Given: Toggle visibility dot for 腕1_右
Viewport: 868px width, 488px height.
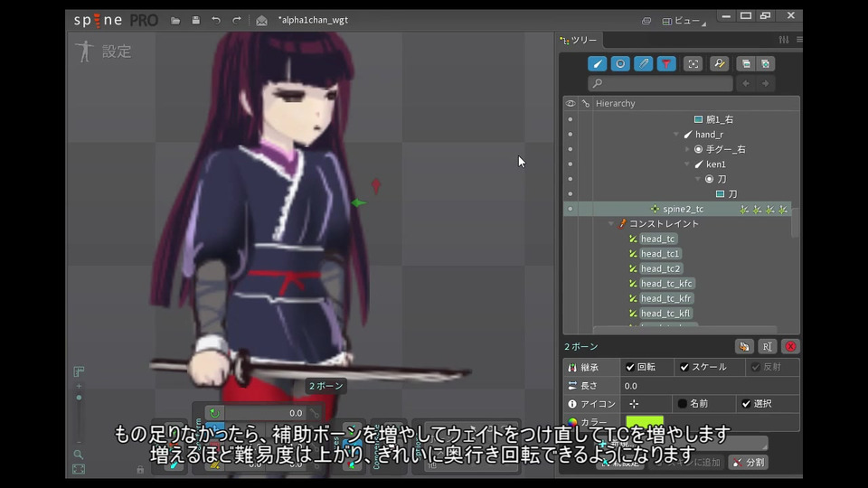Looking at the screenshot, I should [x=571, y=119].
